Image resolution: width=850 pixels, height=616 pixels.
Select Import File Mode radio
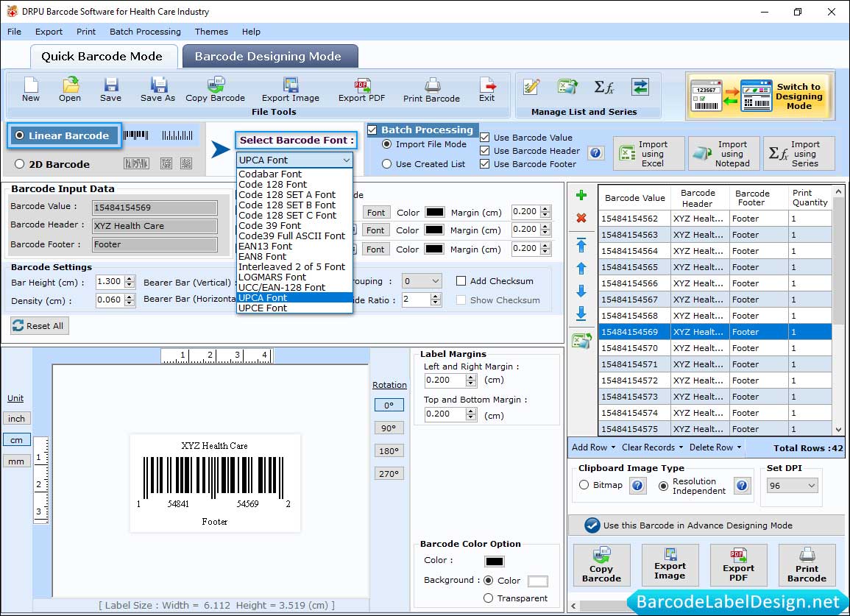tap(386, 144)
